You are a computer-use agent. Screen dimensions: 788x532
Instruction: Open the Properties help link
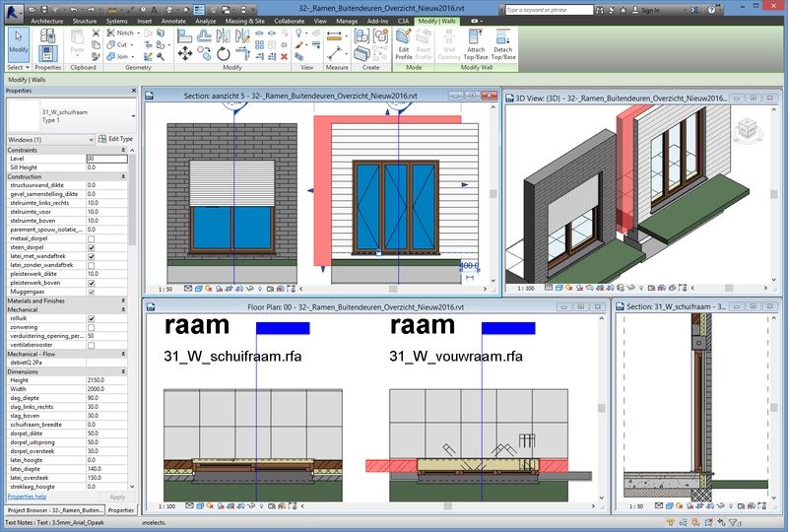point(27,497)
